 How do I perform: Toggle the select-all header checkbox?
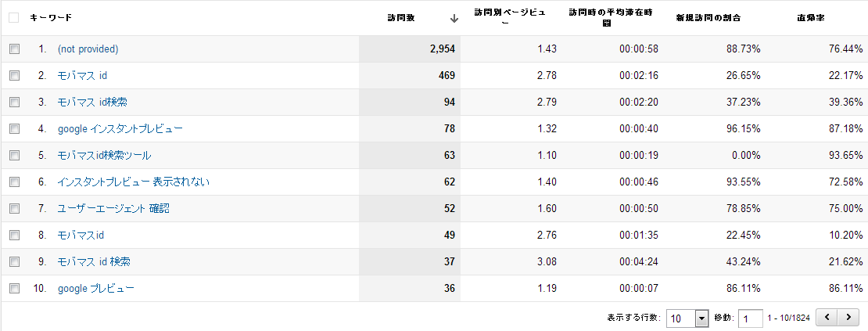click(13, 17)
